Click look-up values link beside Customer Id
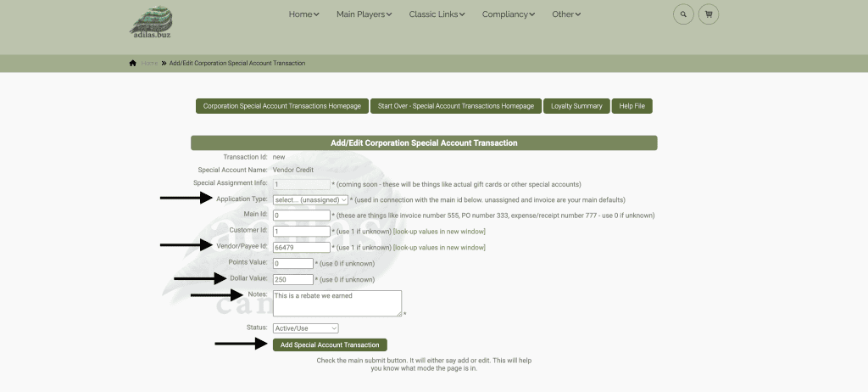 point(439,231)
